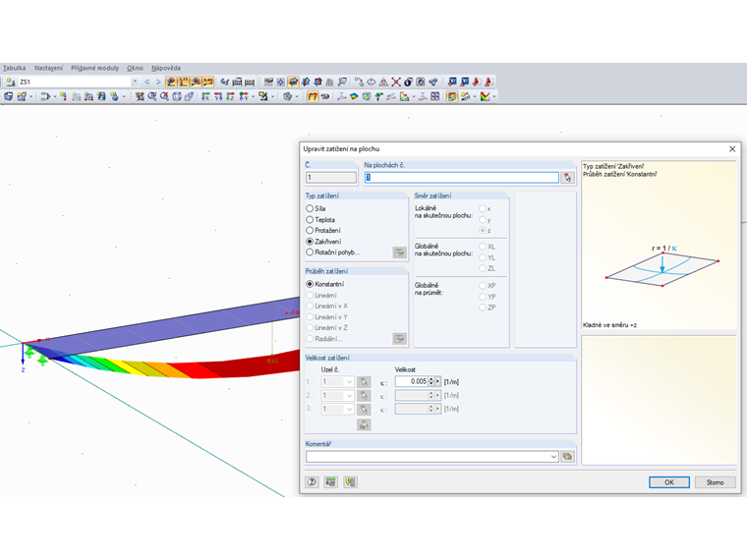Click the red X delete icon in top toolbar
The height and width of the screenshot is (560, 747).
click(396, 82)
